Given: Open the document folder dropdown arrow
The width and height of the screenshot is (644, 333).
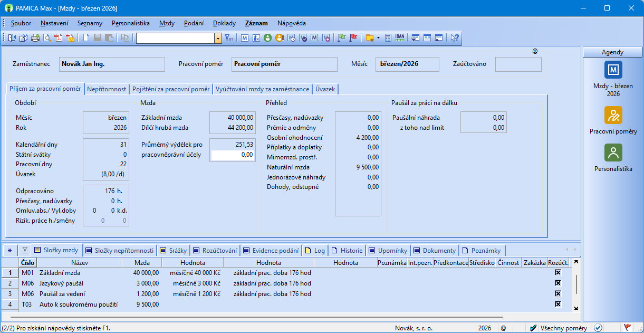Looking at the screenshot, I should pos(378,37).
